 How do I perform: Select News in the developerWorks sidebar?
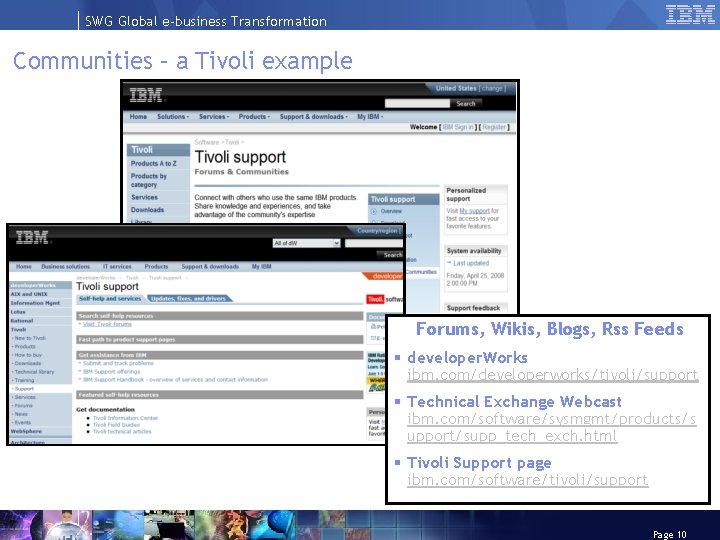tap(21, 414)
